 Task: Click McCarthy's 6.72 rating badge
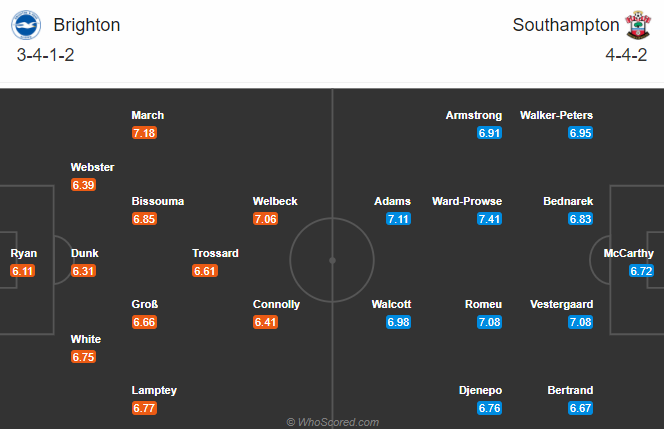click(641, 271)
